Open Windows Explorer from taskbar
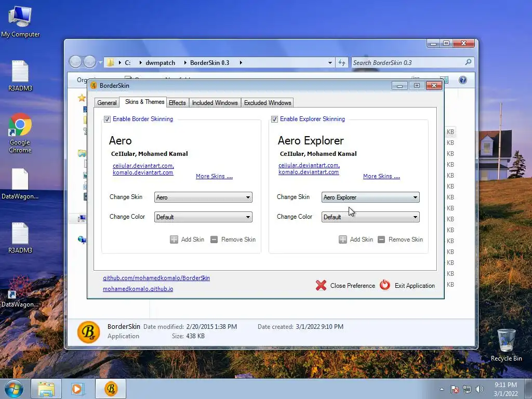The width and height of the screenshot is (532, 399). click(x=46, y=389)
